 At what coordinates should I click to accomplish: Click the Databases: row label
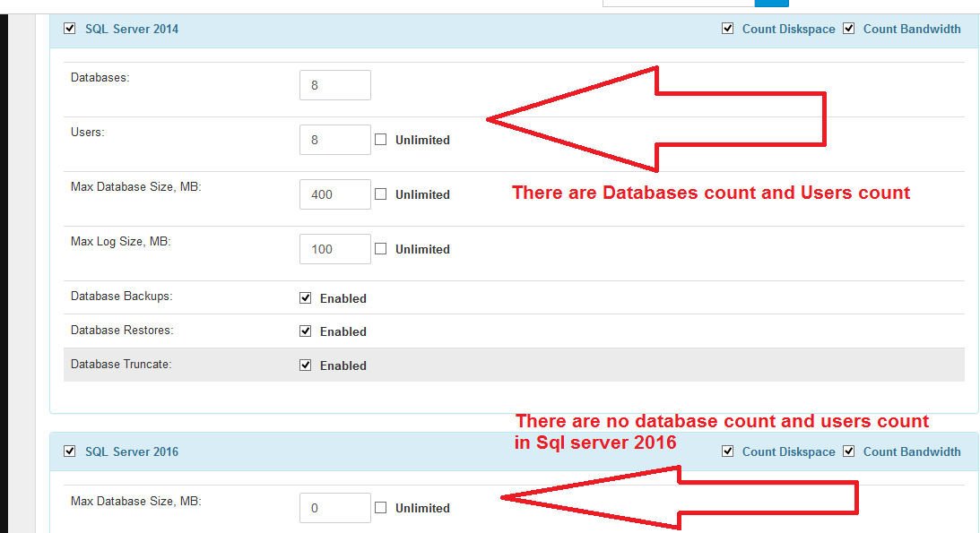click(x=100, y=77)
